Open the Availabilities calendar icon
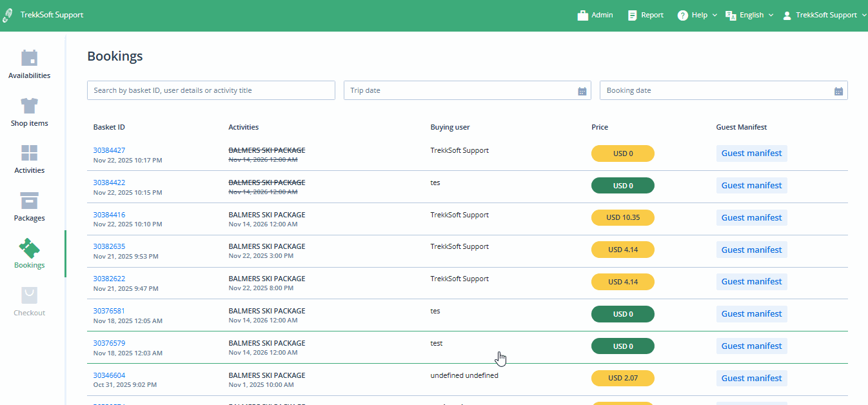868x405 pixels. [30, 58]
